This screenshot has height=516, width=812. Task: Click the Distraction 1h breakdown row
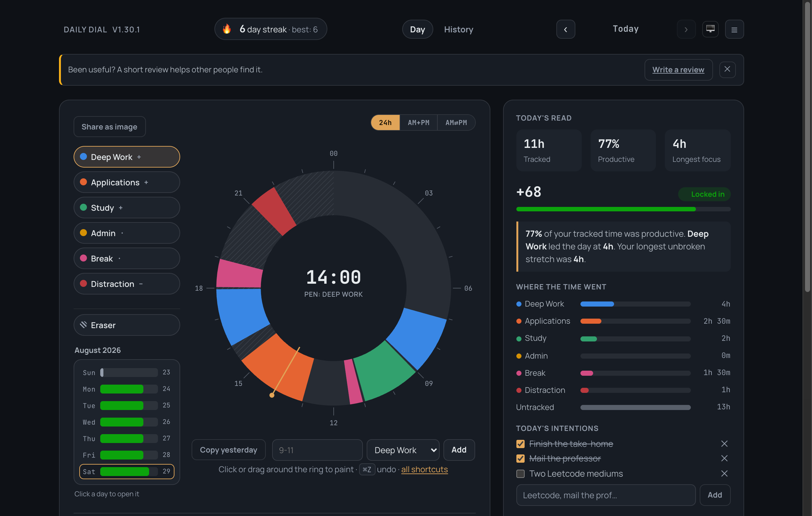[623, 390]
